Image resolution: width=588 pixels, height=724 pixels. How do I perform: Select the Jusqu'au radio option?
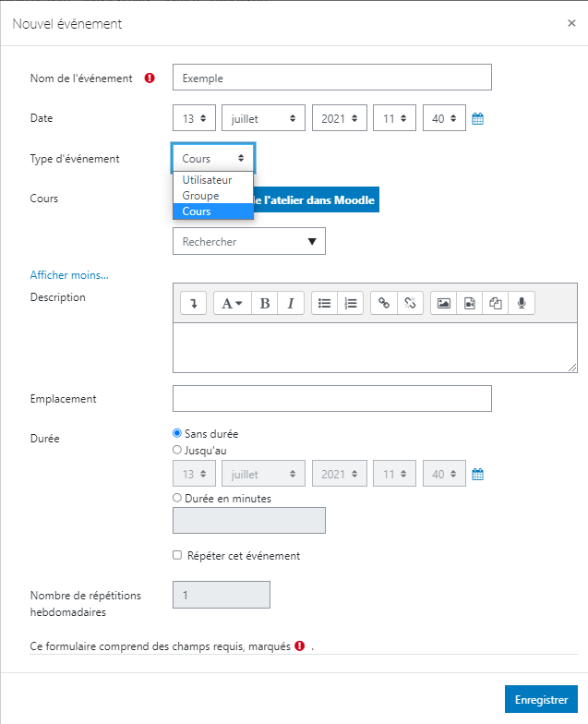[177, 450]
